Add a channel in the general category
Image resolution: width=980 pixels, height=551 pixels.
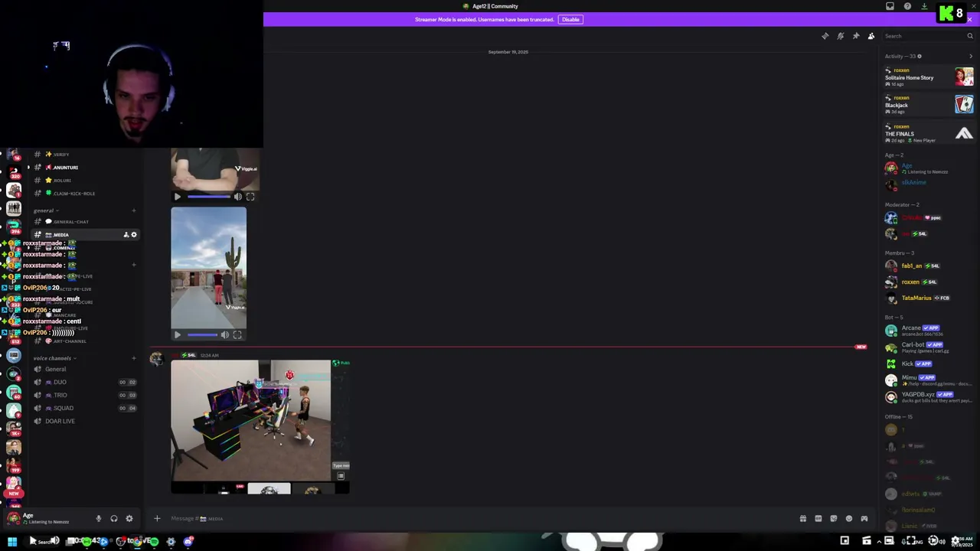pyautogui.click(x=133, y=210)
